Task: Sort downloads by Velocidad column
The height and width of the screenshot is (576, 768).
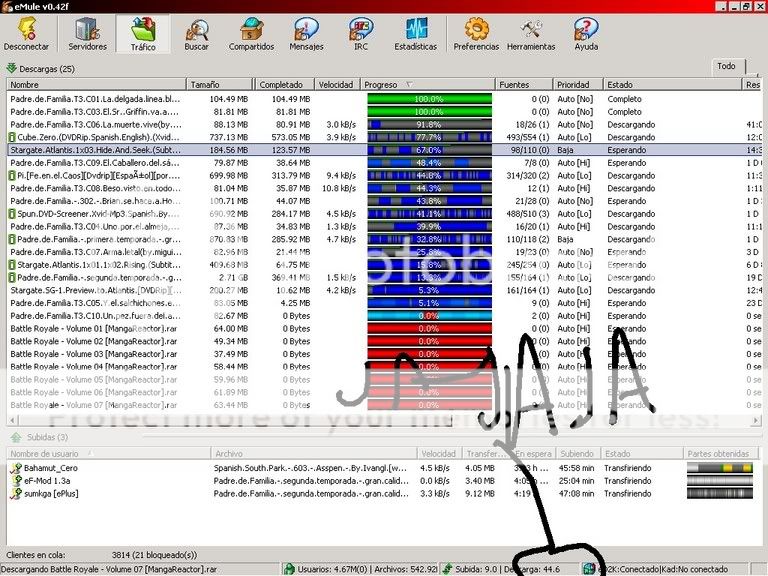Action: click(337, 84)
